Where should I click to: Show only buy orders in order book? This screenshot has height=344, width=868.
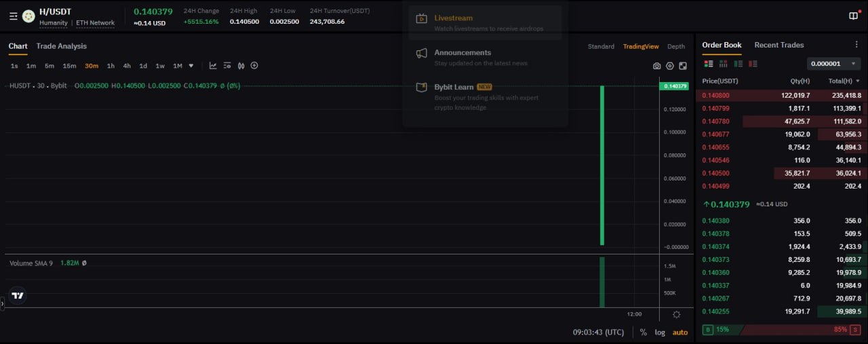[738, 64]
